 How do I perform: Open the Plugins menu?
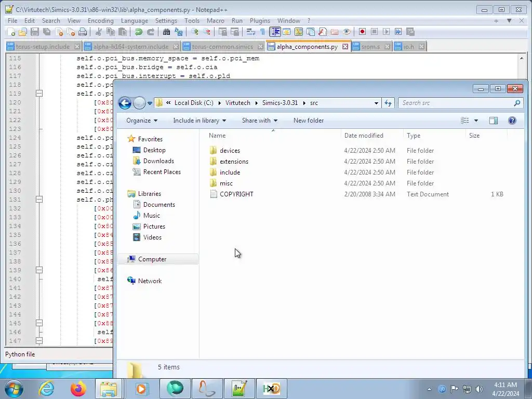260,21
